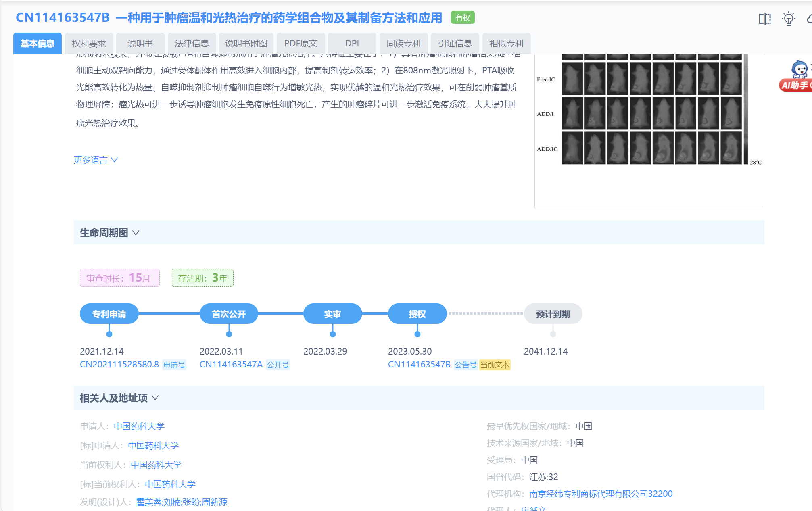Switch to the 引证信息 tab
Image resolution: width=812 pixels, height=511 pixels.
click(x=455, y=43)
